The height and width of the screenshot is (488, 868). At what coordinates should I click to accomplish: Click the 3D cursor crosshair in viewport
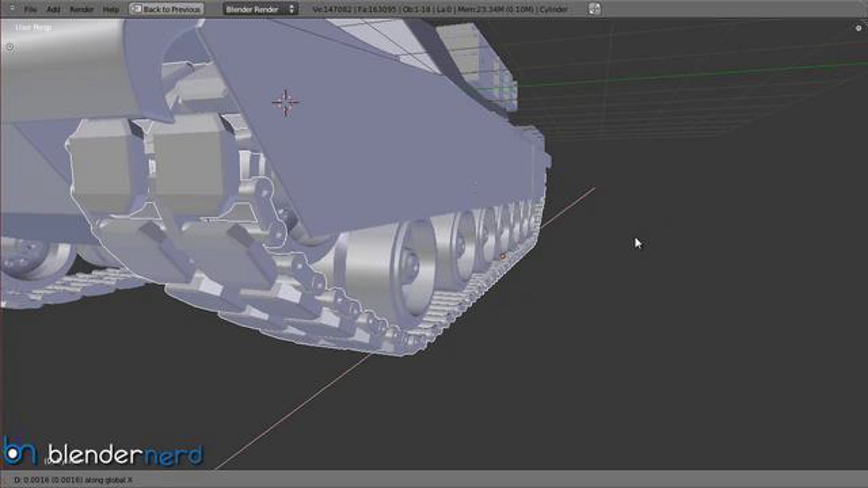tap(285, 103)
